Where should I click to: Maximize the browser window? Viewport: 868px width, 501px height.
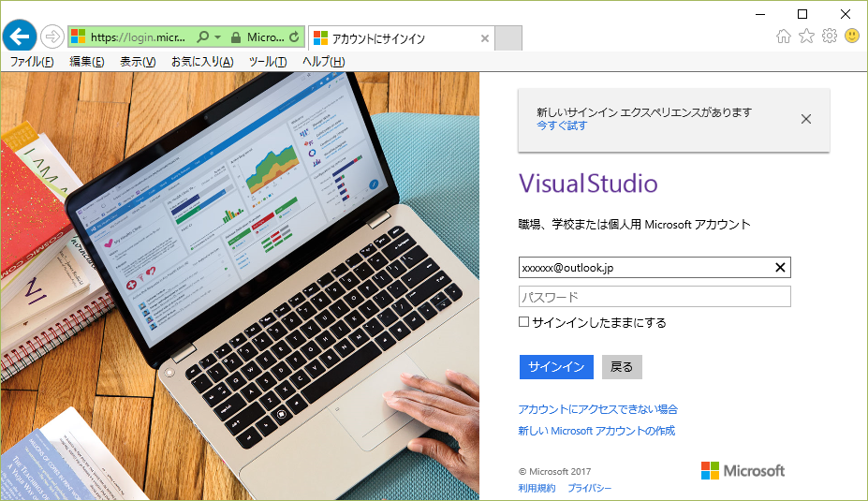coord(802,14)
